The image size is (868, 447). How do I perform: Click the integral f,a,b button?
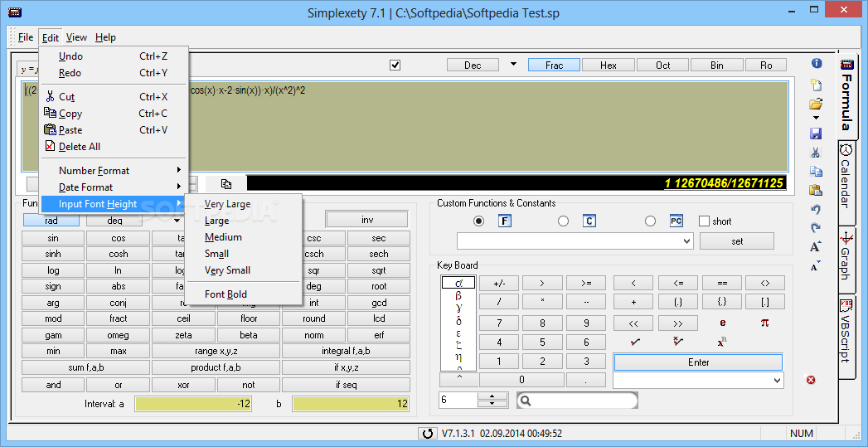pos(346,351)
